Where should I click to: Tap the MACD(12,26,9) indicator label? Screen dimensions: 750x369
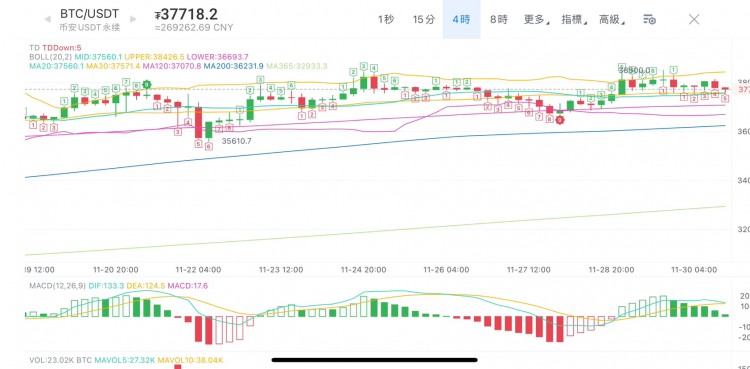(57, 286)
